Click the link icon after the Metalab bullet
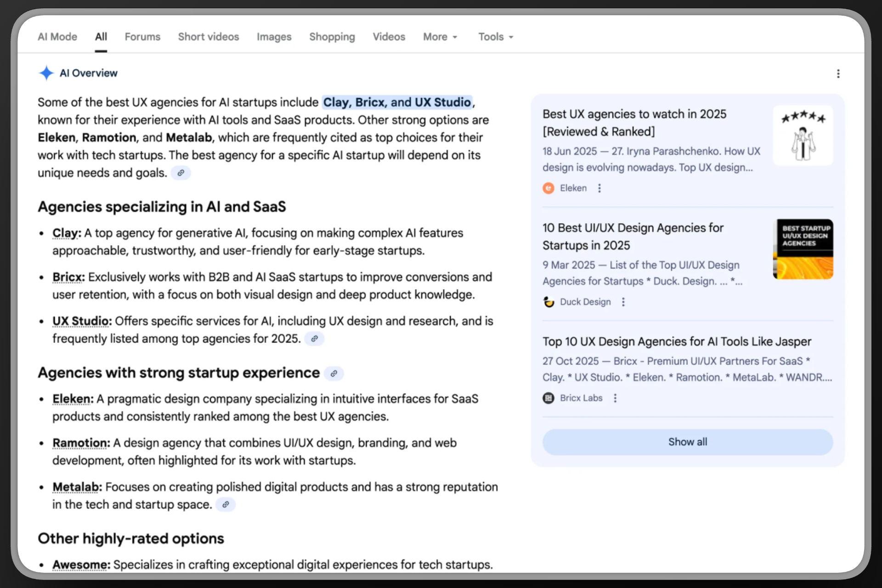Viewport: 882px width, 588px height. (225, 504)
